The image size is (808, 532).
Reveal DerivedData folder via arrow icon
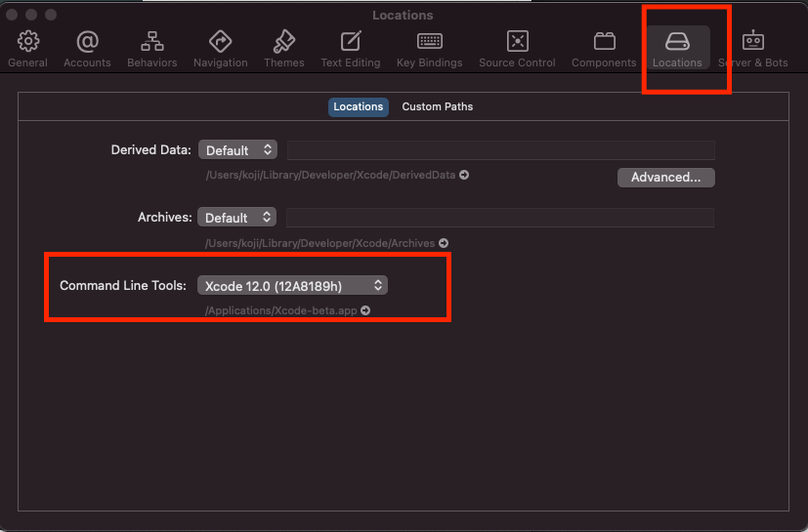coord(464,175)
